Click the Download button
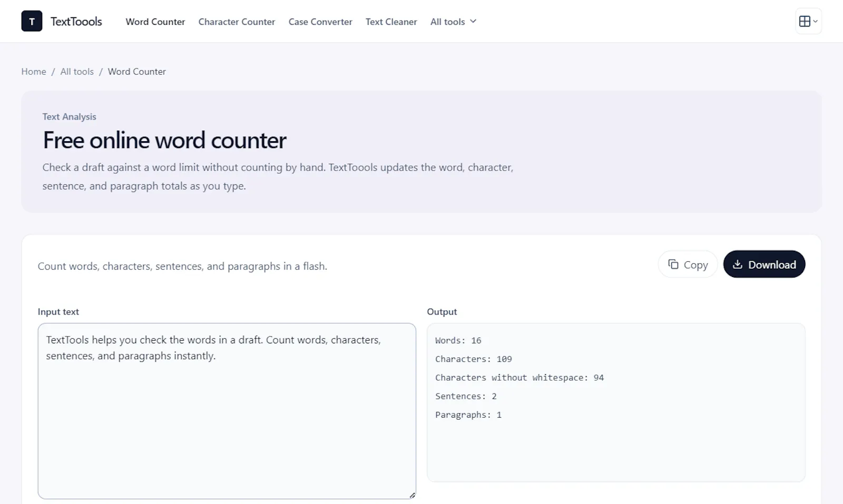Image resolution: width=843 pixels, height=504 pixels. tap(764, 264)
